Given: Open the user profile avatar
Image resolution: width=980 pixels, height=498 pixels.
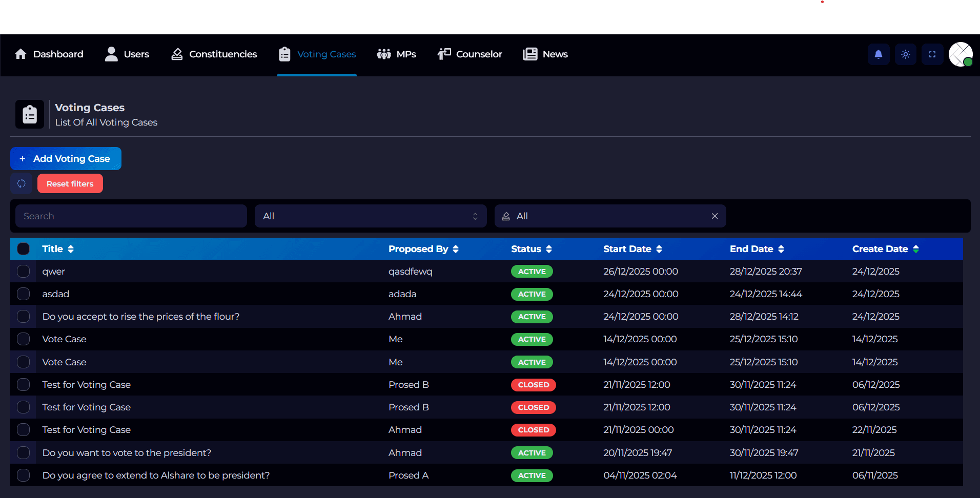Looking at the screenshot, I should click(960, 54).
